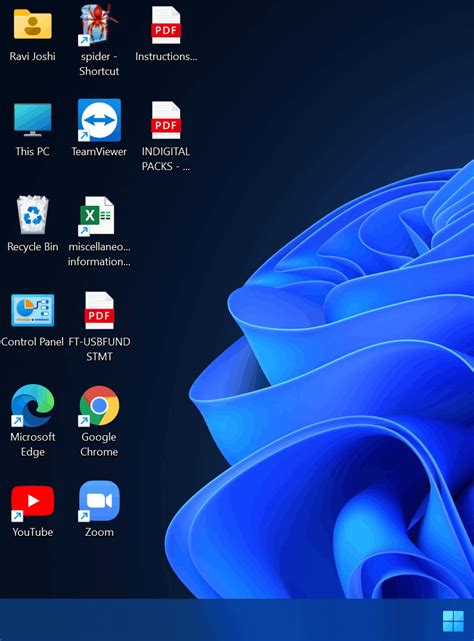The image size is (474, 641).
Task: Open the Windows Start button in taskbar
Action: pos(453,621)
